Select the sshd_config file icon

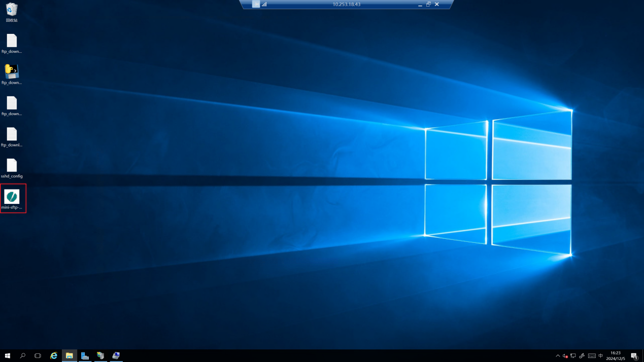coord(12,168)
